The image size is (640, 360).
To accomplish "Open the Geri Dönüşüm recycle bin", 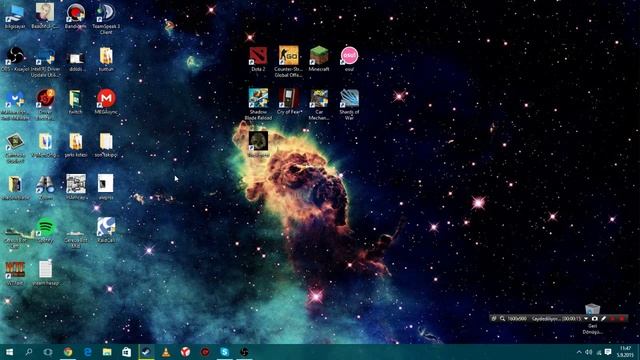I will click(x=592, y=310).
